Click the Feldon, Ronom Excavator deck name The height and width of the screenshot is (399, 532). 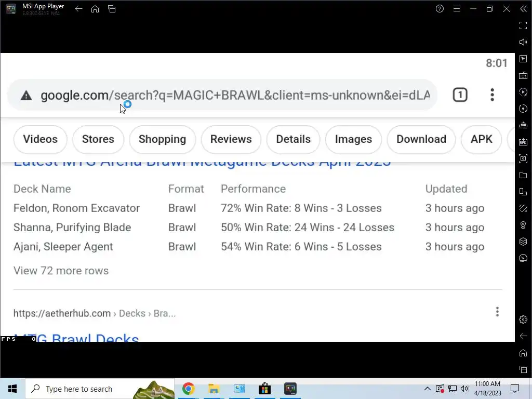click(x=77, y=208)
